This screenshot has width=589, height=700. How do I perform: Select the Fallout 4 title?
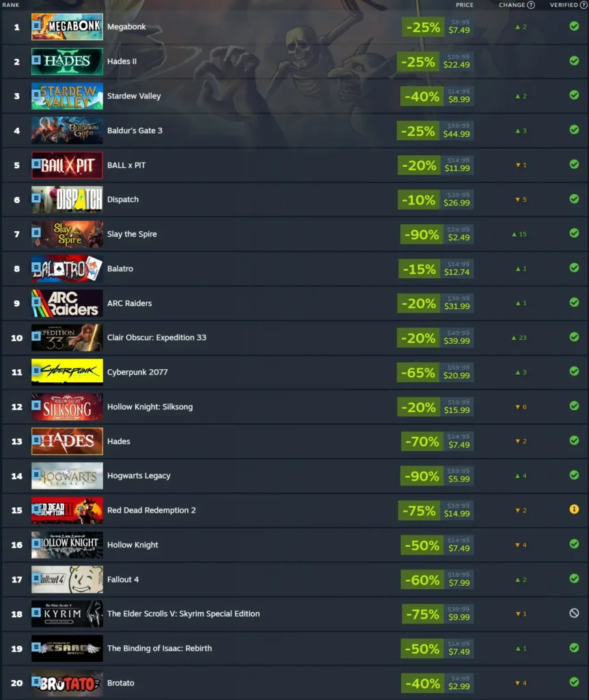123,580
